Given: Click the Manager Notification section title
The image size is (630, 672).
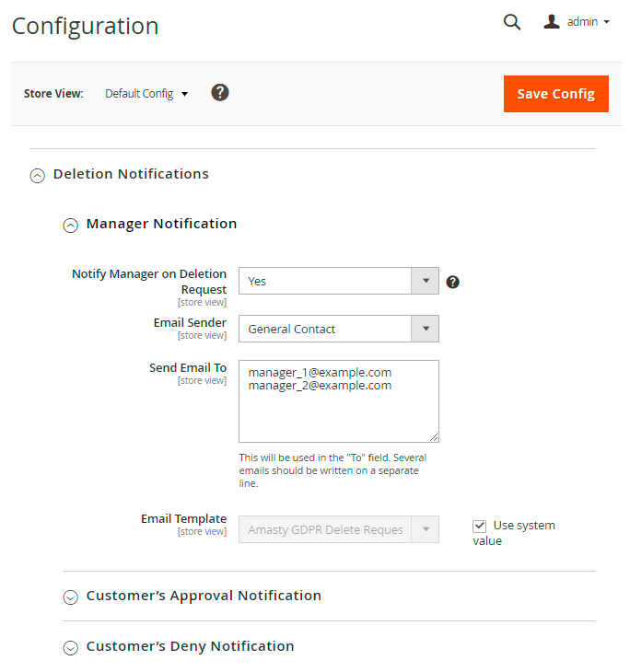Looking at the screenshot, I should click(161, 224).
